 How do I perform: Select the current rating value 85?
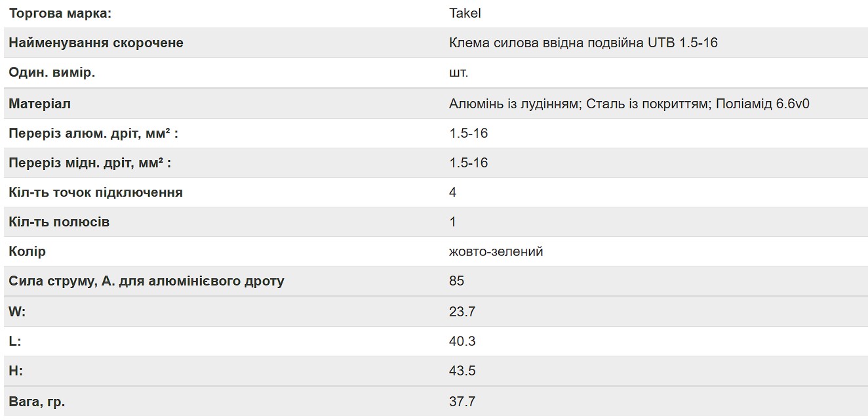tap(457, 281)
